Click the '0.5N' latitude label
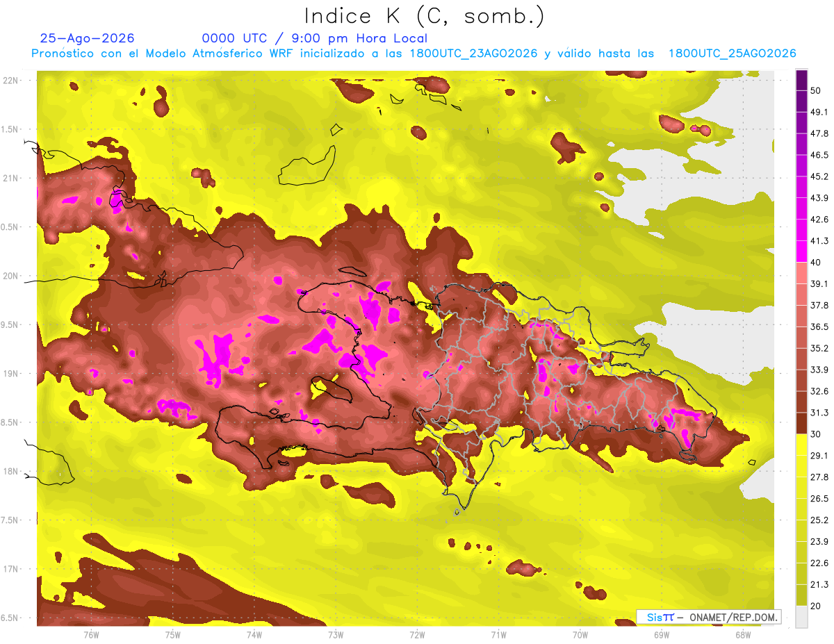Viewport: 834px width, 644px height. tap(10, 227)
